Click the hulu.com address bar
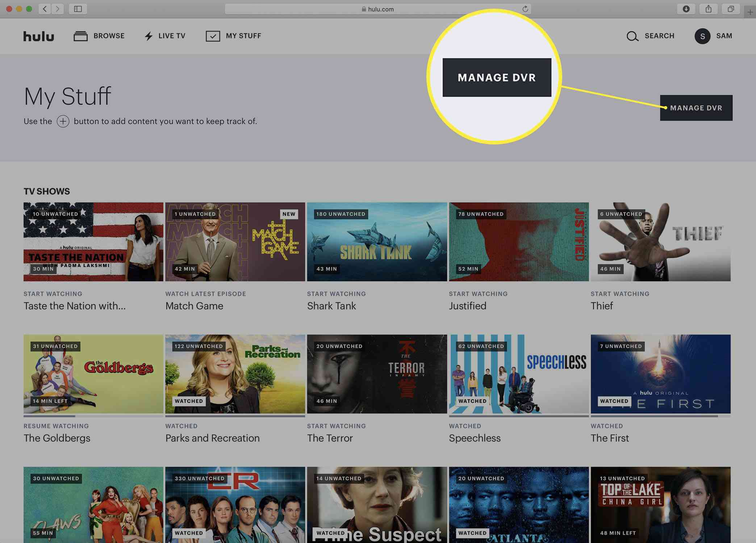Image resolution: width=756 pixels, height=543 pixels. (378, 9)
